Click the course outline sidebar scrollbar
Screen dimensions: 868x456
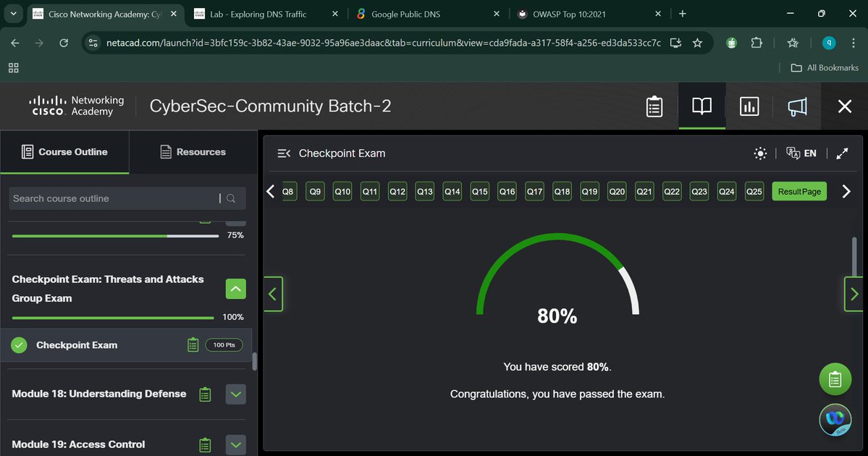[x=255, y=361]
